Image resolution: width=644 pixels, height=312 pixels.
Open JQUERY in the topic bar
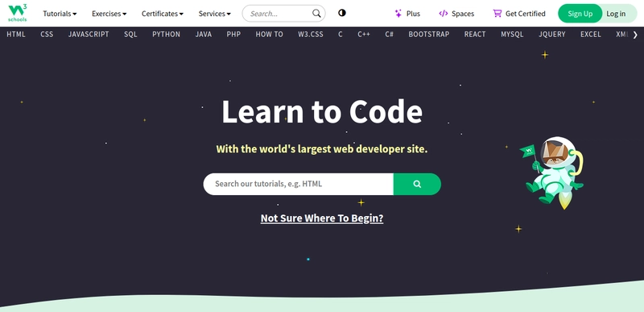point(552,35)
